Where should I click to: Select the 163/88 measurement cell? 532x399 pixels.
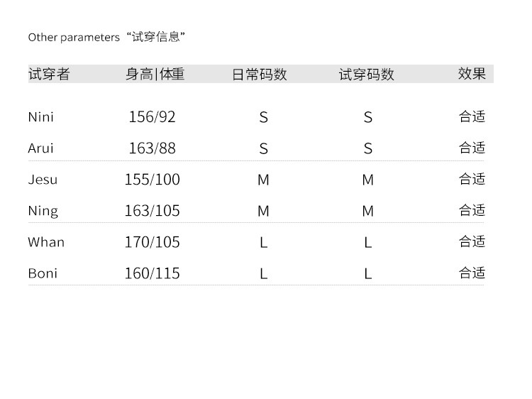[152, 148]
